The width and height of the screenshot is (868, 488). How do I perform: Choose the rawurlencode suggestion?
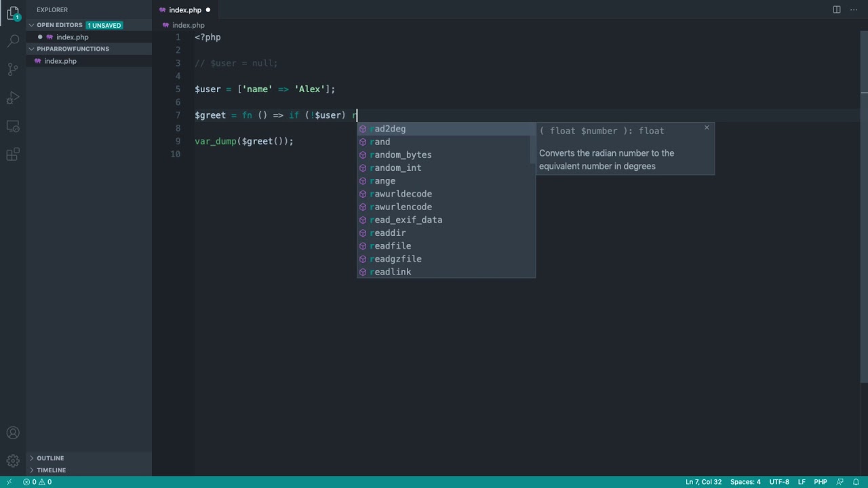click(443, 207)
